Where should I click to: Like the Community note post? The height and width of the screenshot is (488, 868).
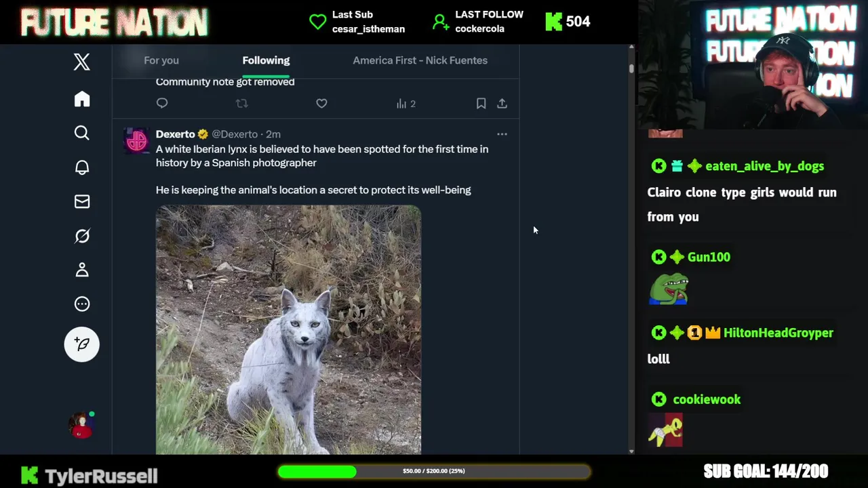321,104
